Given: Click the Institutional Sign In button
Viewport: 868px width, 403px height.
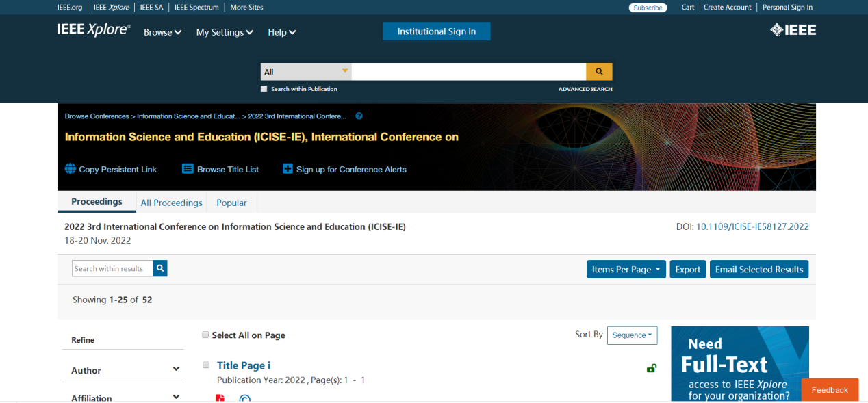Looking at the screenshot, I should 437,31.
